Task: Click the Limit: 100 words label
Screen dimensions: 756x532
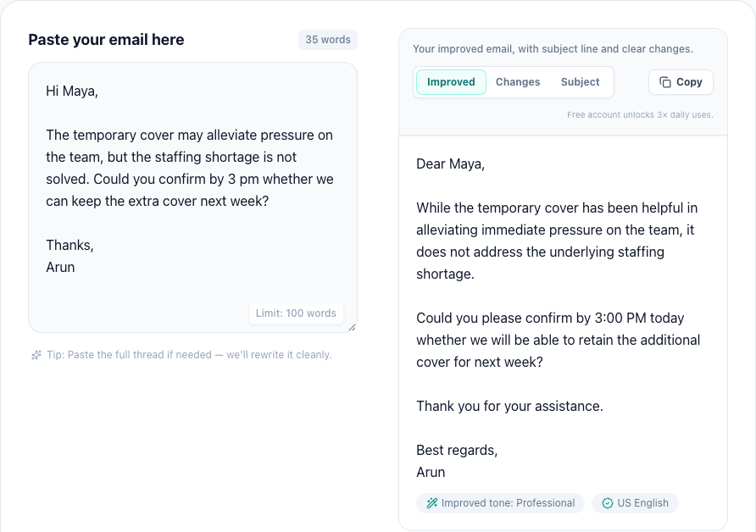Action: tap(296, 313)
